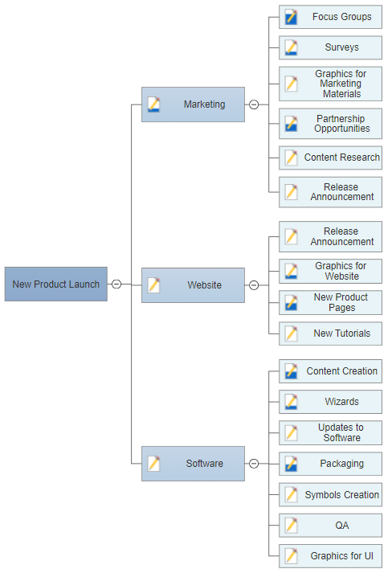
Task: Select the QA label
Action: point(341,525)
